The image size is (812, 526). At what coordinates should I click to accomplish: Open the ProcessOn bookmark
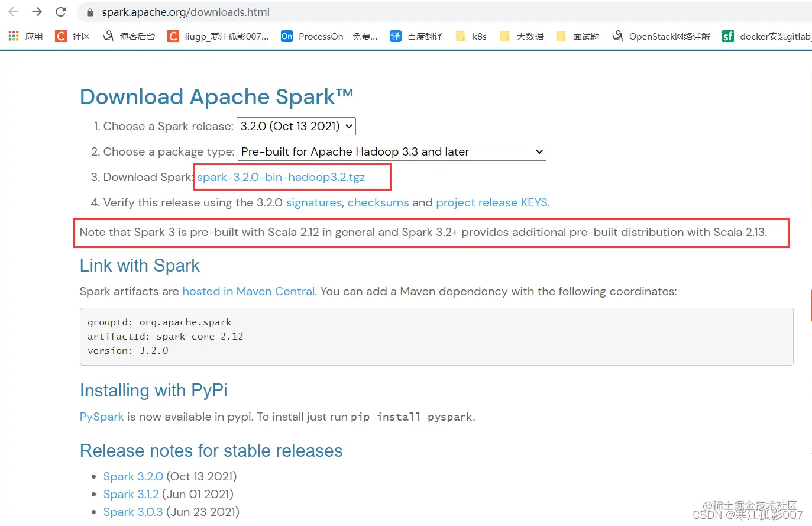329,36
